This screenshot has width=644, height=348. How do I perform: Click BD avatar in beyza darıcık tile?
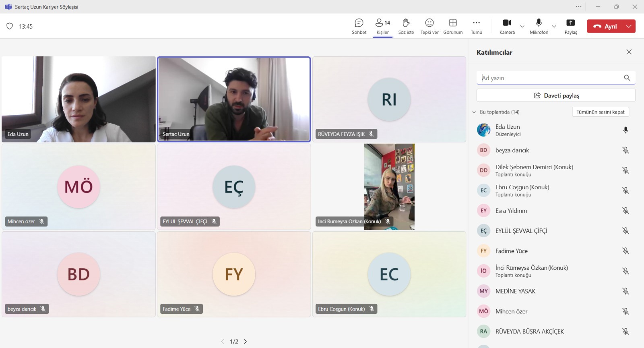(x=78, y=274)
